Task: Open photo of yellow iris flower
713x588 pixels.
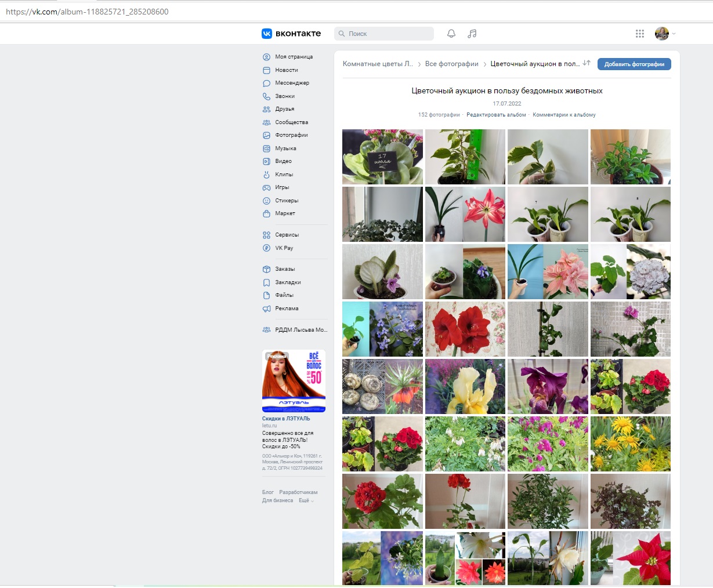Action: [465, 386]
